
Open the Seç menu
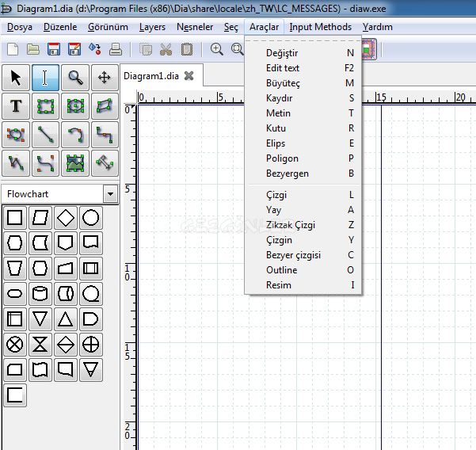pyautogui.click(x=231, y=27)
